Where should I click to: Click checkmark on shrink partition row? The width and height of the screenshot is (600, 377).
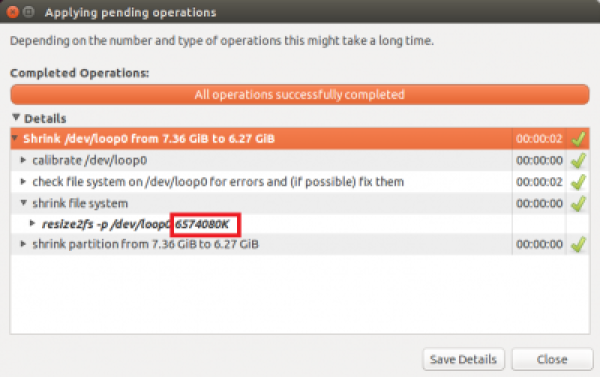pyautogui.click(x=578, y=244)
